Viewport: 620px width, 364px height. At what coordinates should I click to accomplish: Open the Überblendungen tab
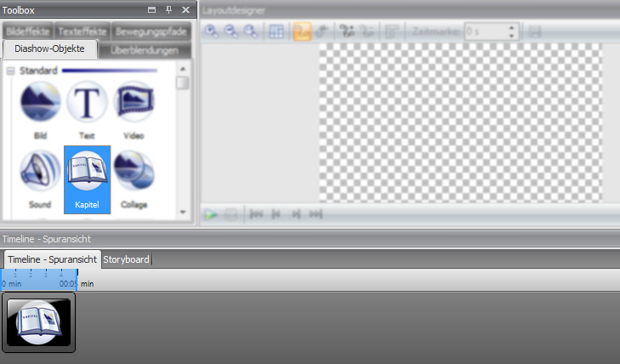[145, 50]
